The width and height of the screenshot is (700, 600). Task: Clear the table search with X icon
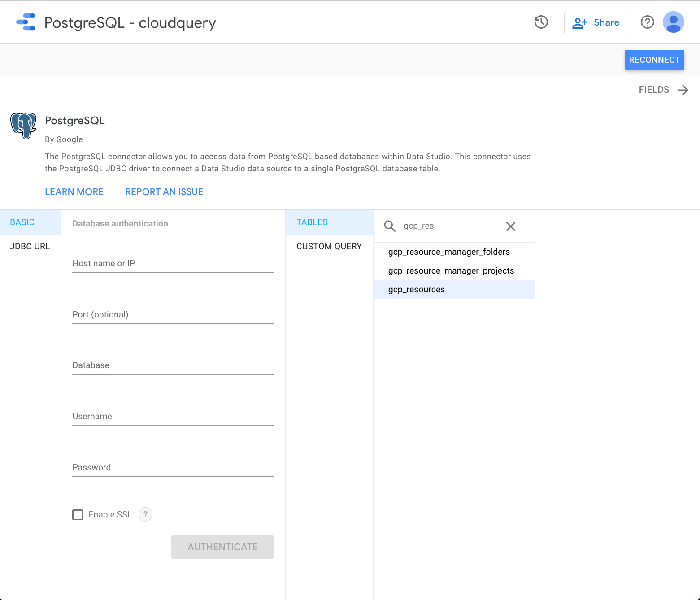pos(510,226)
